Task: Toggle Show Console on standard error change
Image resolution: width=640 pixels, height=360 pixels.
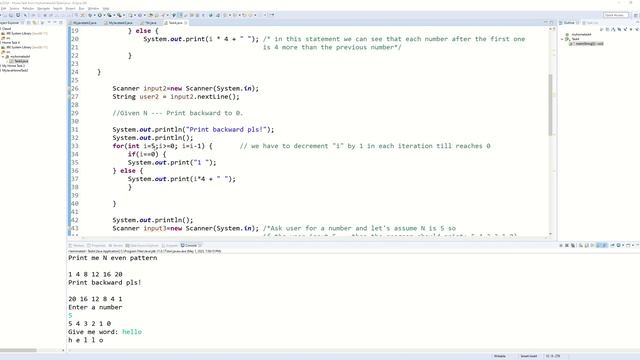Action: coord(605,246)
